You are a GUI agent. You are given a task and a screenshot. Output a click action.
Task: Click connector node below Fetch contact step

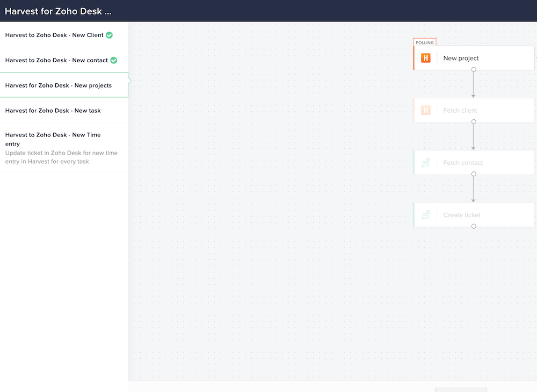point(474,174)
